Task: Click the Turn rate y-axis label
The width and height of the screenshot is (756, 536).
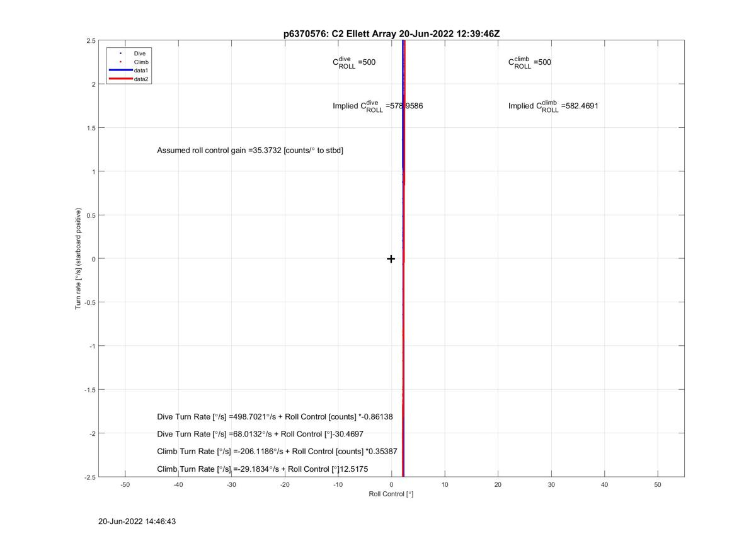Action: tap(79, 258)
